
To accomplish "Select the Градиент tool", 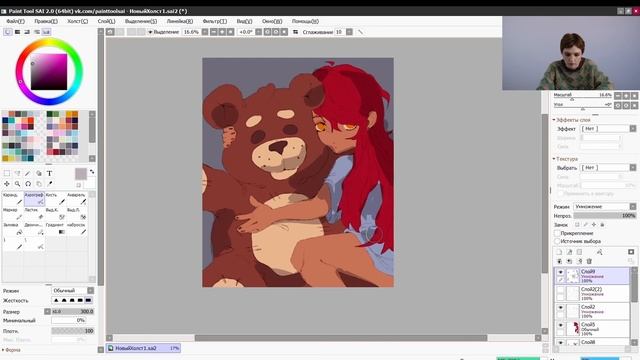I will 55,229.
